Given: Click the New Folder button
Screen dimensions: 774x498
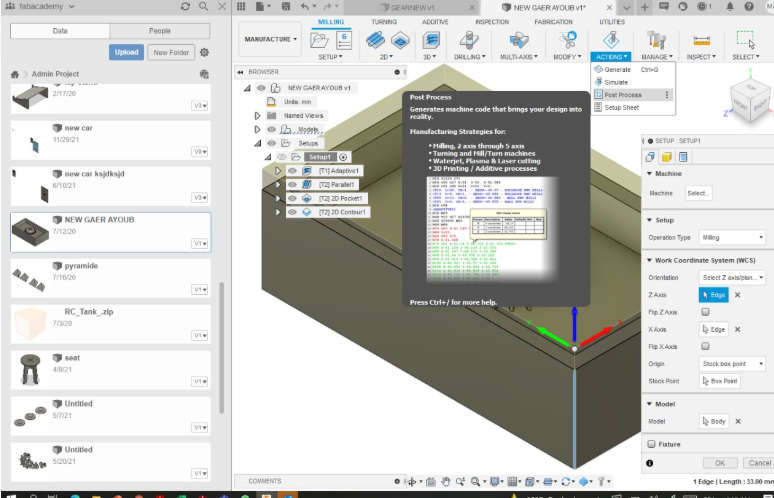Looking at the screenshot, I should coord(171,52).
